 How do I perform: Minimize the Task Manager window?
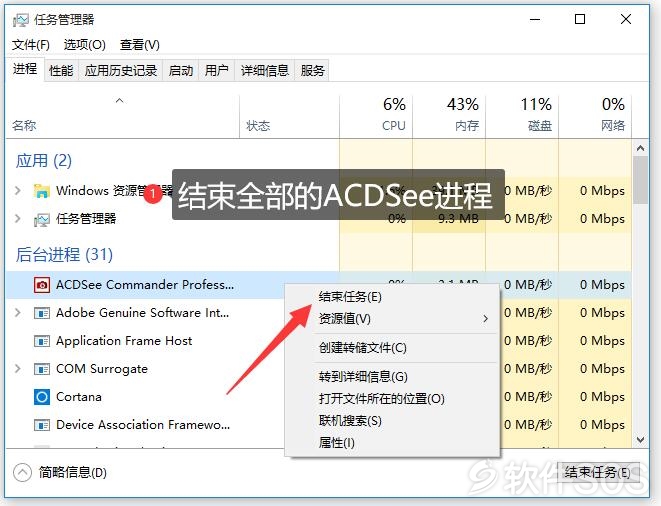pyautogui.click(x=535, y=19)
